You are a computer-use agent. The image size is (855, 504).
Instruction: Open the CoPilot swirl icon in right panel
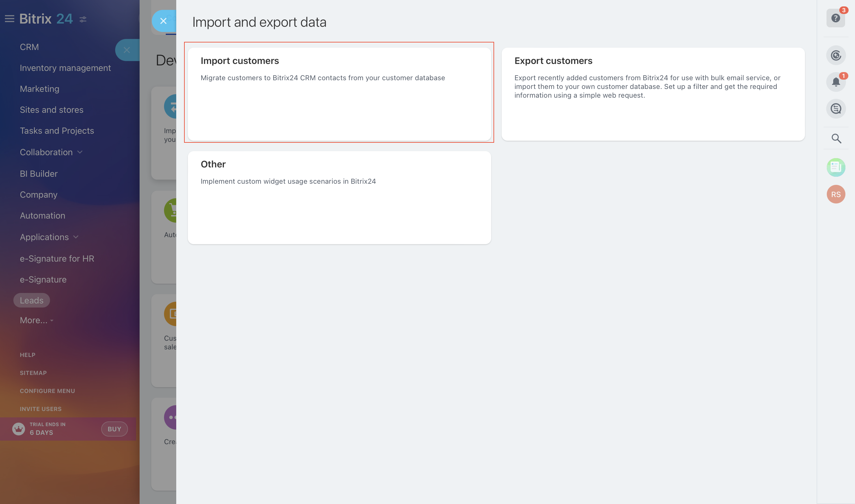coord(836,55)
